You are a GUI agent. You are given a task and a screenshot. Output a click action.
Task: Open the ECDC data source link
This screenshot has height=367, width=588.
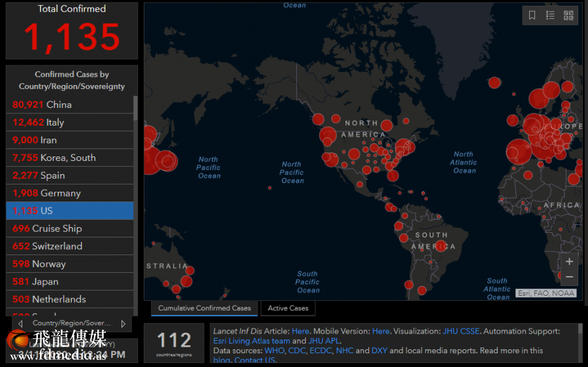[319, 351]
